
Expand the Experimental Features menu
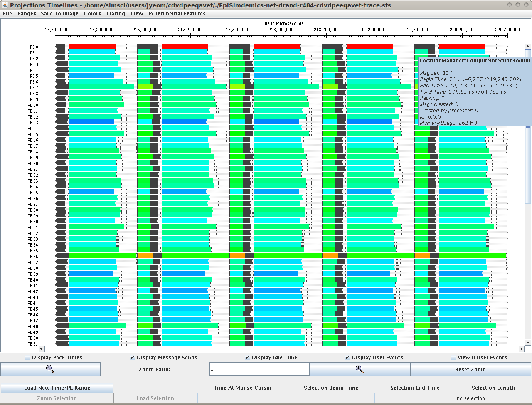point(177,14)
